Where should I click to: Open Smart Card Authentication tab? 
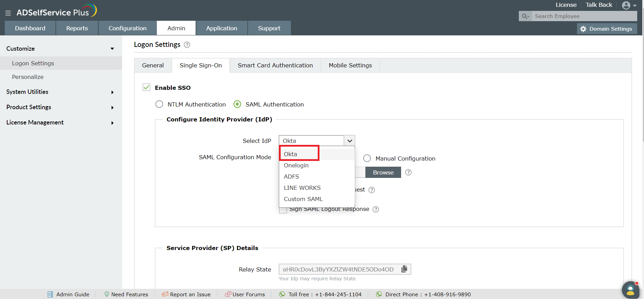[275, 65]
